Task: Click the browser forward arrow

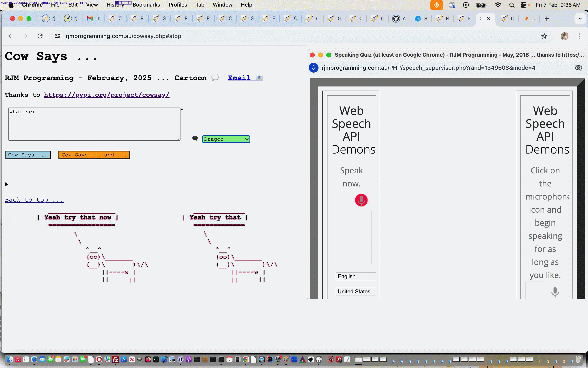Action: coord(25,36)
